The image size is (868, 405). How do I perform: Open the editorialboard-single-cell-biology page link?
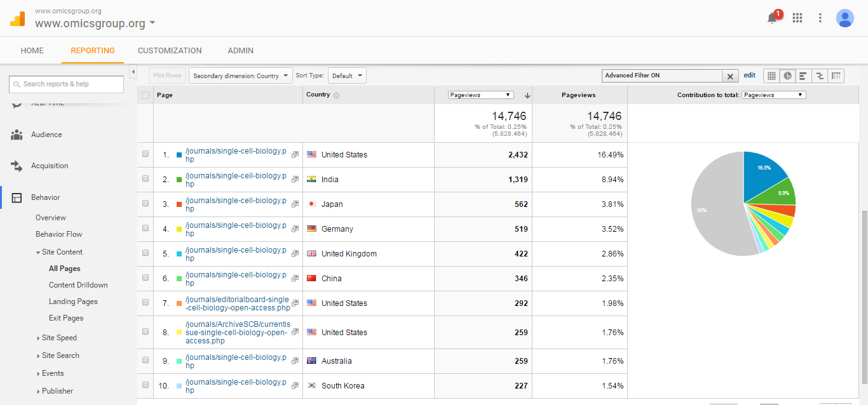pyautogui.click(x=238, y=303)
